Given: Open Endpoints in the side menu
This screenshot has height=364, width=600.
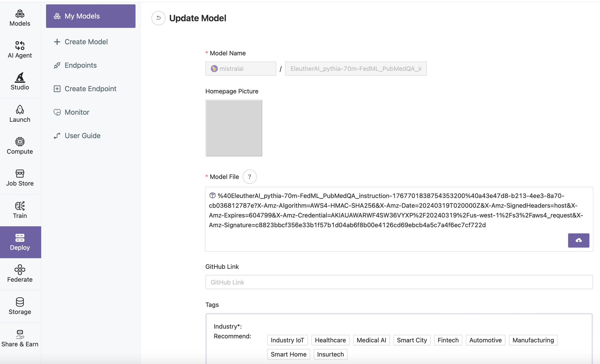Looking at the screenshot, I should [80, 65].
